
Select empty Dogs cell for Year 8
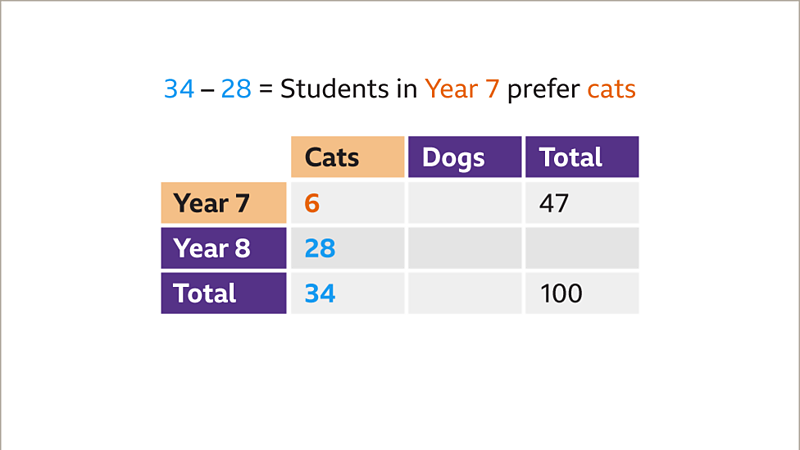coord(465,248)
